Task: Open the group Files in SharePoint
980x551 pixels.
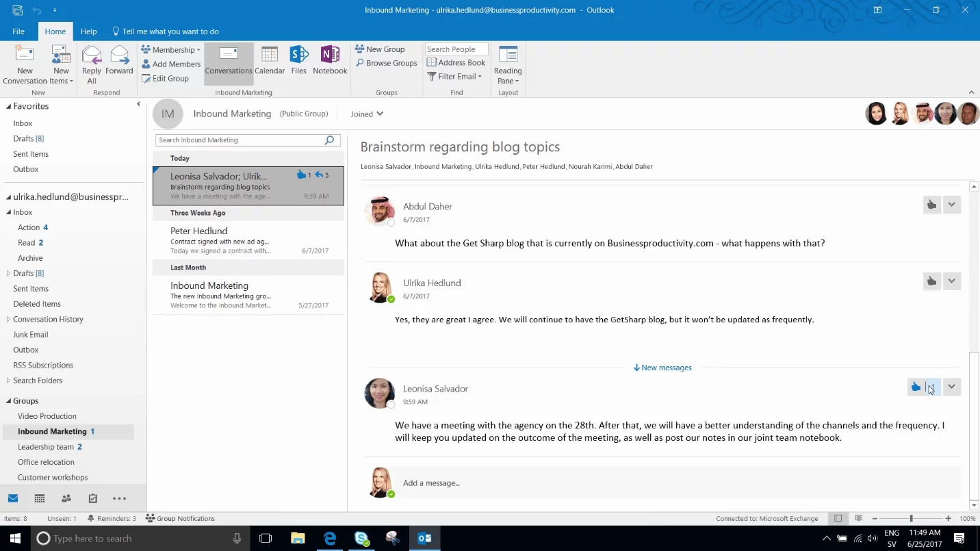Action: click(x=299, y=60)
